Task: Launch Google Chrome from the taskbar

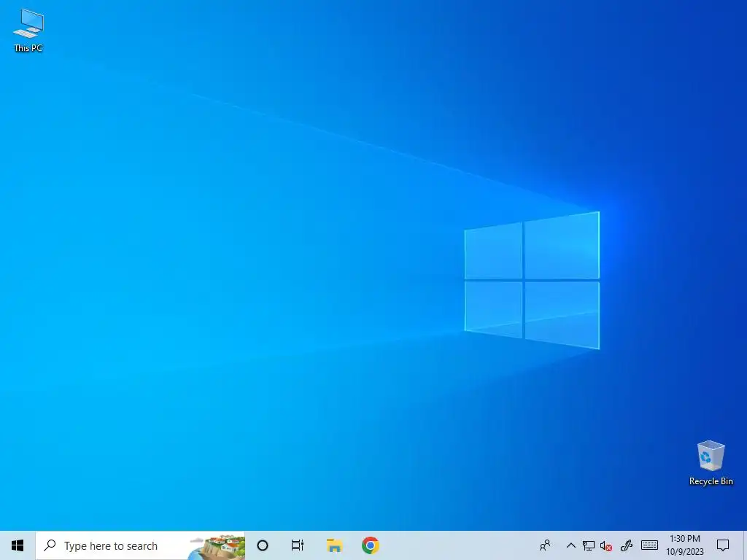Action: pos(370,545)
